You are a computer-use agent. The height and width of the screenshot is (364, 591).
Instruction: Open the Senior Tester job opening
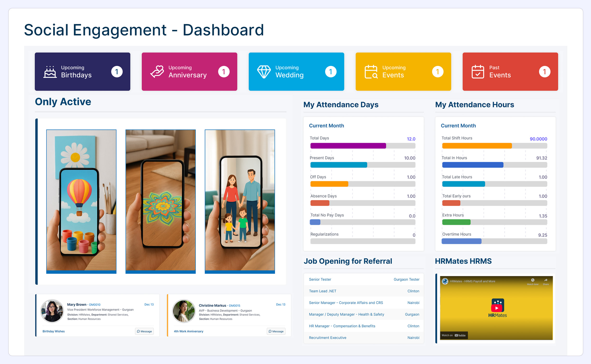point(320,279)
